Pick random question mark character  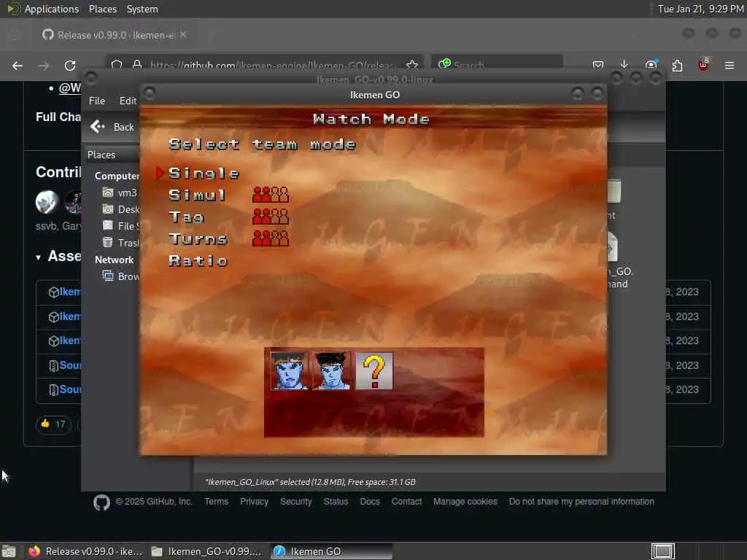374,371
